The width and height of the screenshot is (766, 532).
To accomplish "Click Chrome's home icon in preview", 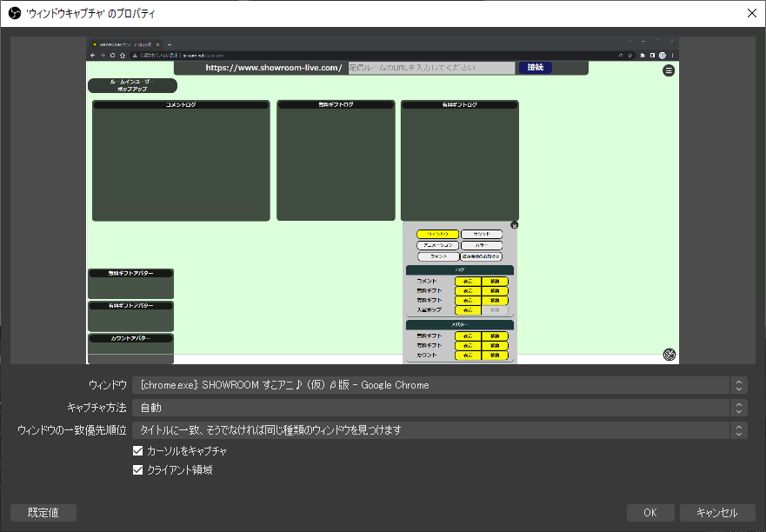I will 123,56.
